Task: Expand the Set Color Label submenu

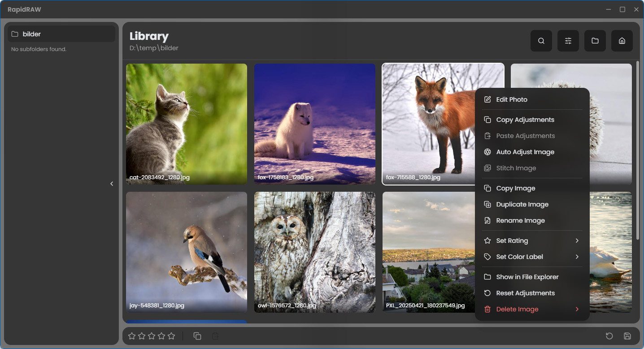Action: (577, 257)
